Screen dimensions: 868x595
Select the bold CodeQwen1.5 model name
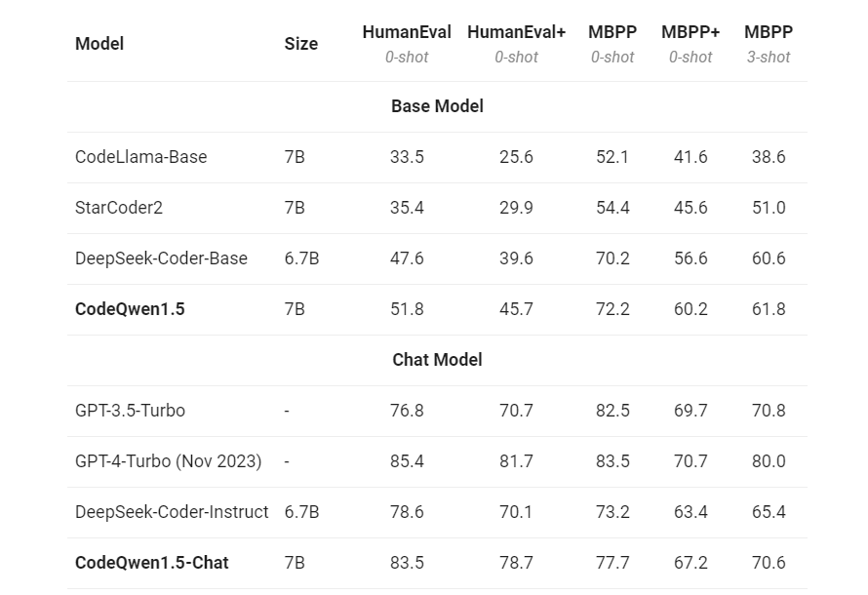pyautogui.click(x=130, y=309)
